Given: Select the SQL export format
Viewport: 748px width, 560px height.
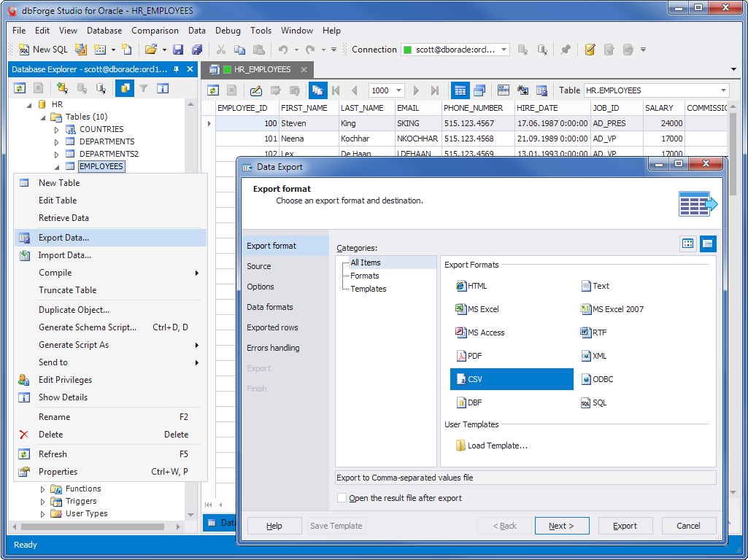Looking at the screenshot, I should (594, 402).
